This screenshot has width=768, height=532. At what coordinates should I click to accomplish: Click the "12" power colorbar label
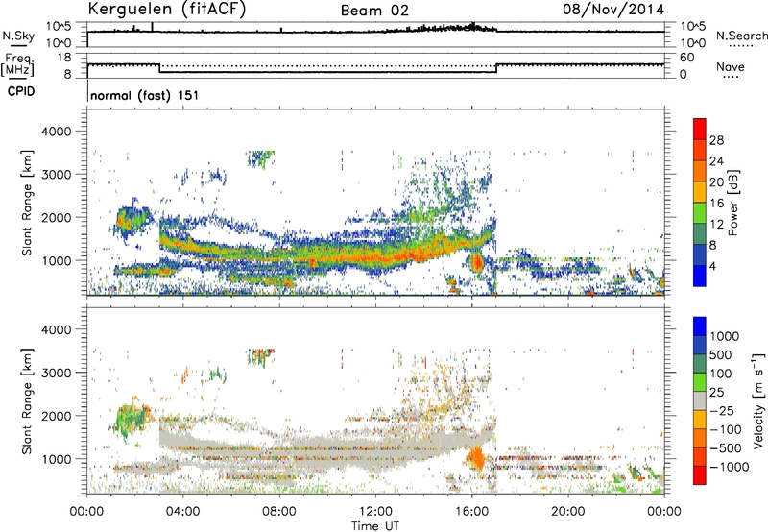(x=716, y=225)
